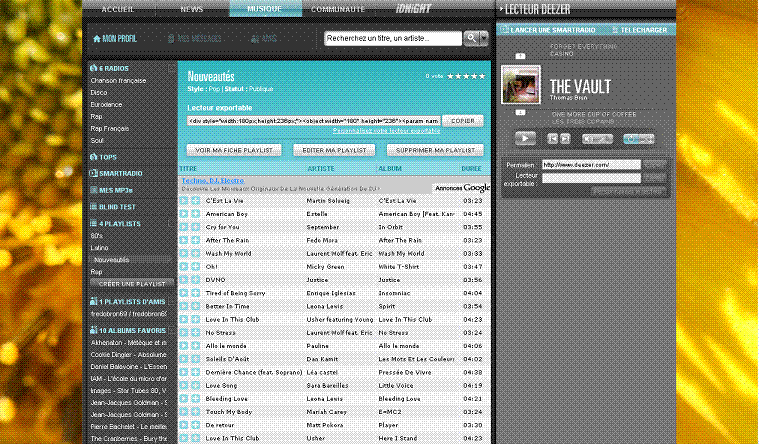The image size is (759, 444).
Task: Click Lancer Une Smartradio
Action: pyautogui.click(x=548, y=30)
